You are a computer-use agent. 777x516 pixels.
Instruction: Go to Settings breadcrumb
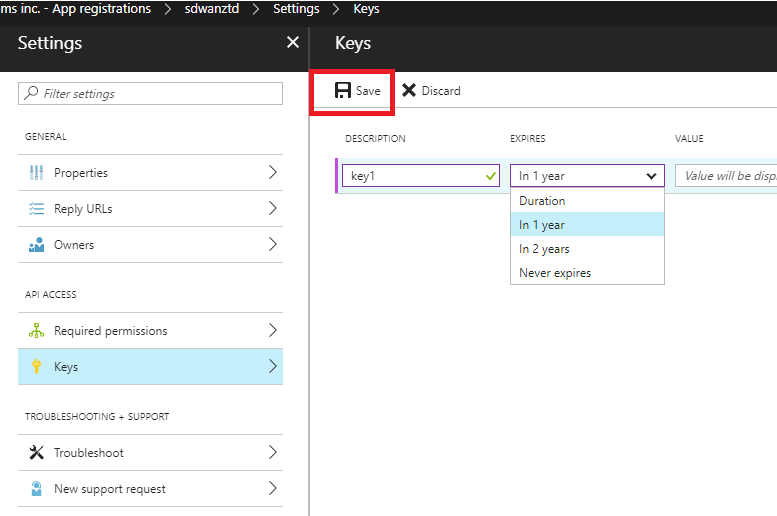click(296, 9)
